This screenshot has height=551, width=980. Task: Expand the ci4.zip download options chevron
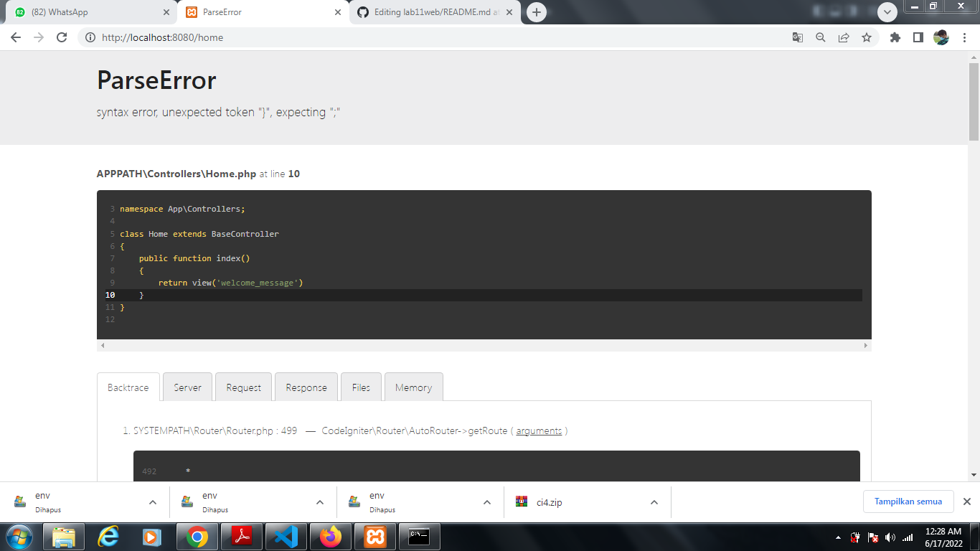pyautogui.click(x=653, y=502)
